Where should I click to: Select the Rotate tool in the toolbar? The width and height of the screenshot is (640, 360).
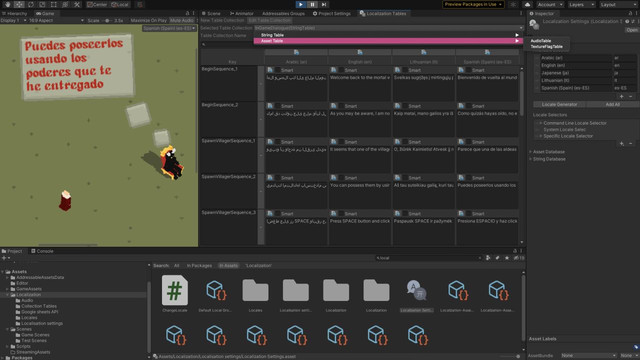31,4
